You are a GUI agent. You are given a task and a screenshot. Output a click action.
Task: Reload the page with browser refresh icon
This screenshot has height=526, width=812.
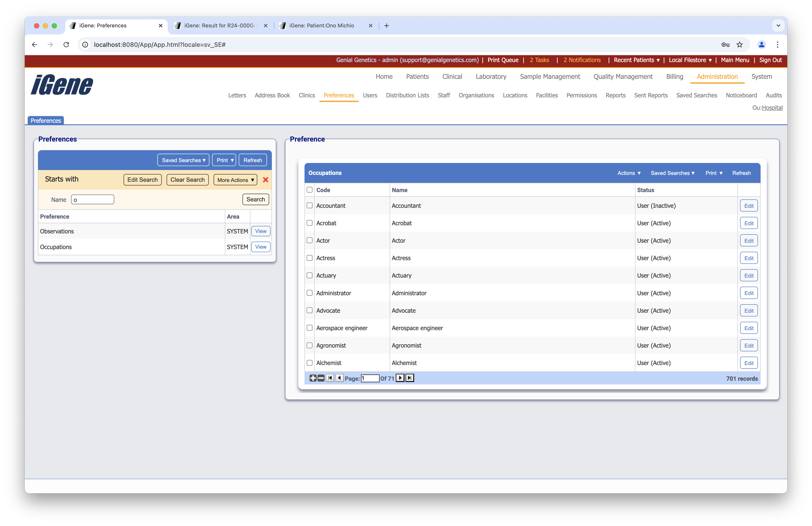click(66, 45)
